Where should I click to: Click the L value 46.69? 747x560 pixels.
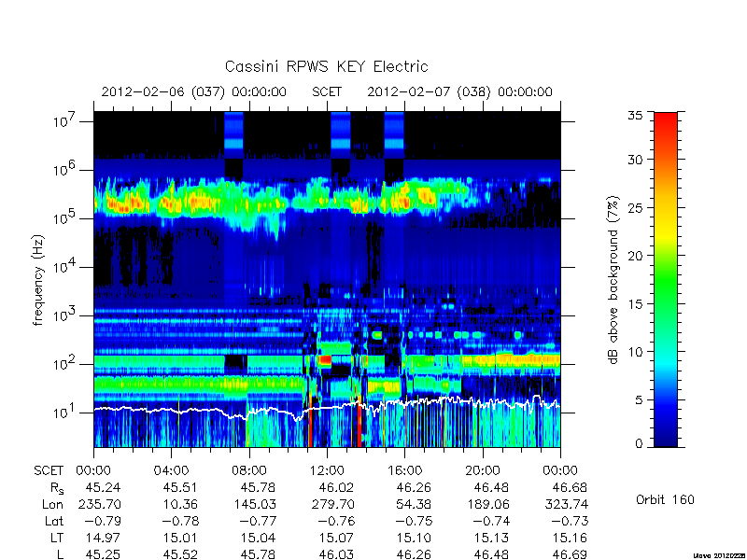pos(570,554)
